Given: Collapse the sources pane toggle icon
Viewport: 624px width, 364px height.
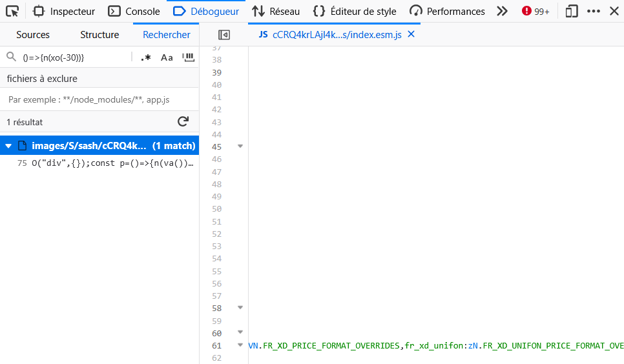Looking at the screenshot, I should [x=224, y=35].
